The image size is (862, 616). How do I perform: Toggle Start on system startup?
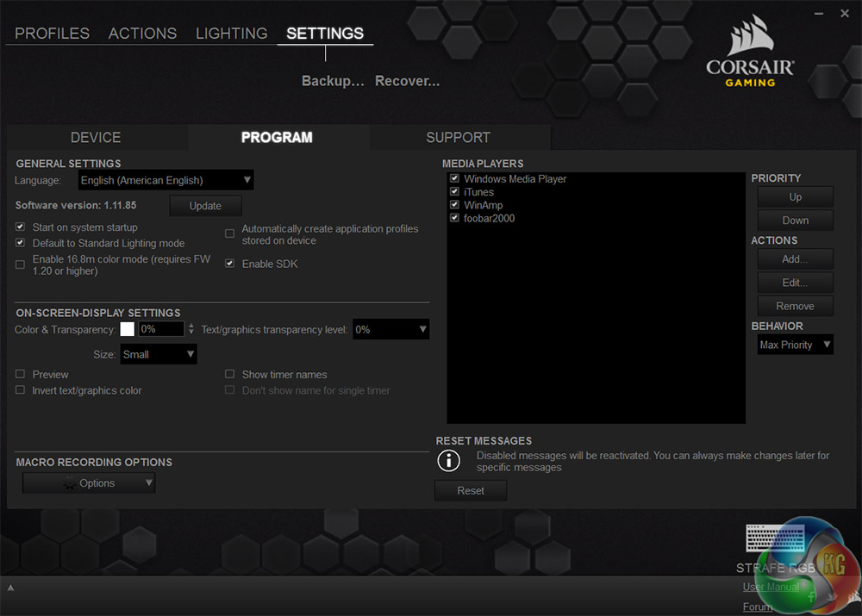21,227
